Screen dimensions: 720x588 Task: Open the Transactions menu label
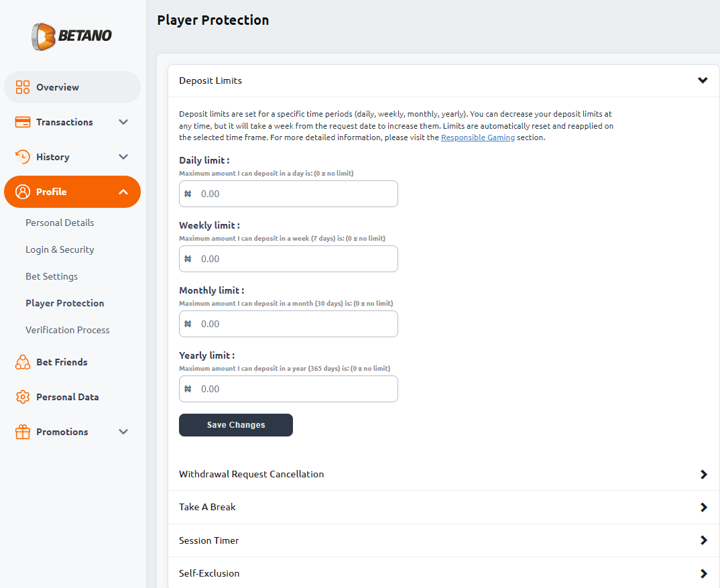pyautogui.click(x=65, y=122)
